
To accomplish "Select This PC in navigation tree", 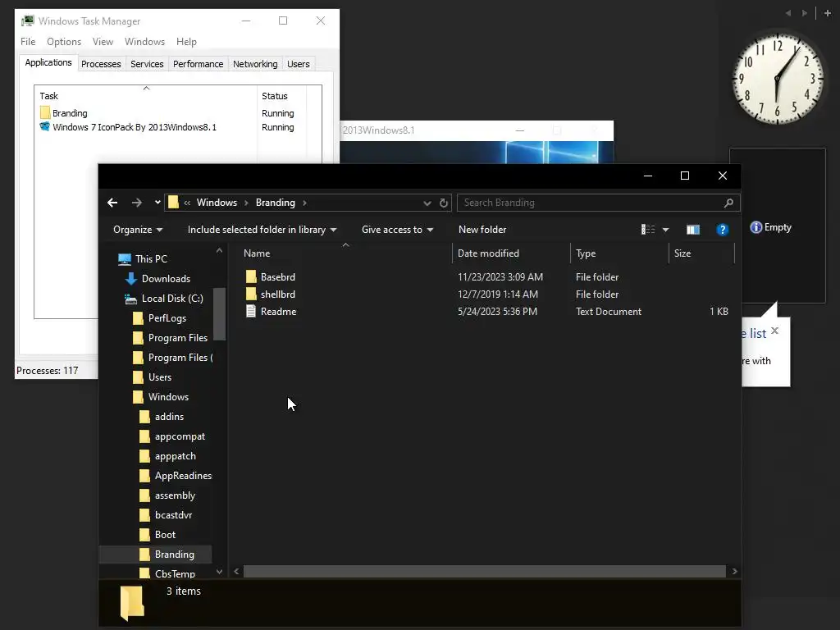I will 143,258.
